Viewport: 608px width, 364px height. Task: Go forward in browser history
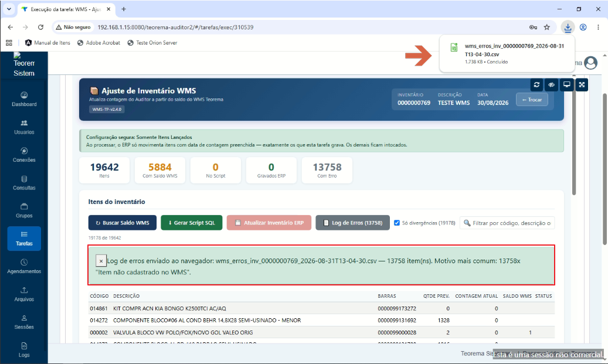(x=25, y=27)
